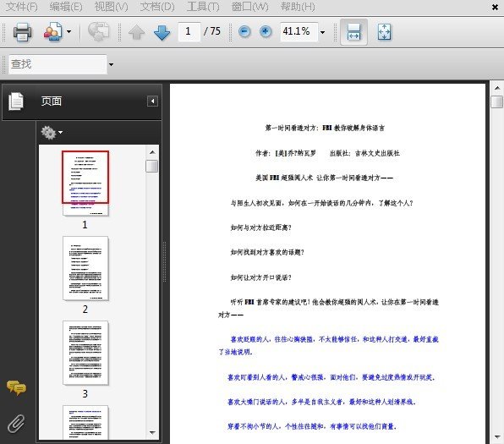Image resolution: width=504 pixels, height=444 pixels.
Task: Click the 作者 author line in document
Action: click(327, 153)
